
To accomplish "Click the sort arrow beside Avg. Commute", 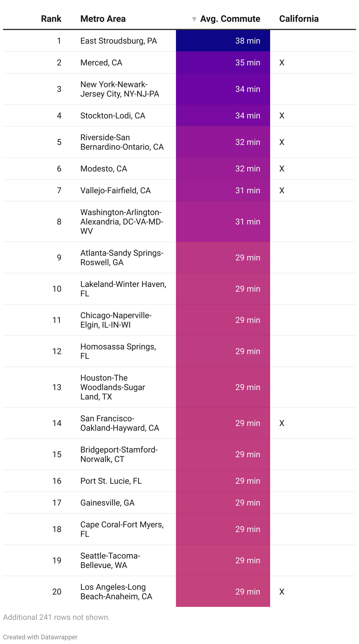I will click(x=194, y=19).
